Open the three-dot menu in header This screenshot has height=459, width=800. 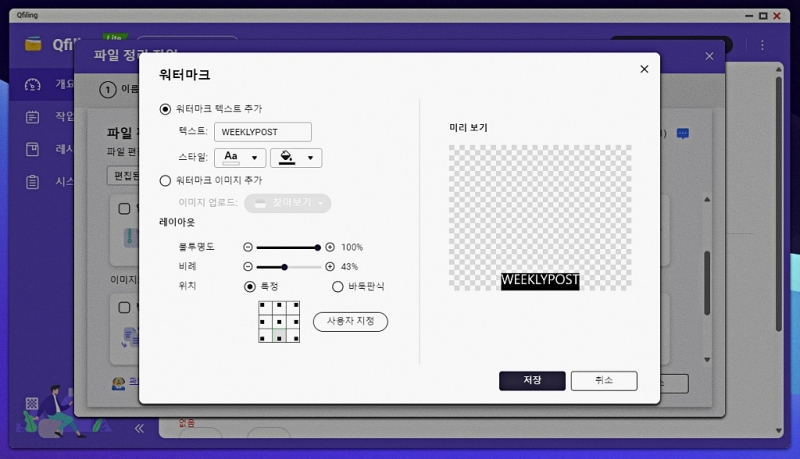(762, 45)
